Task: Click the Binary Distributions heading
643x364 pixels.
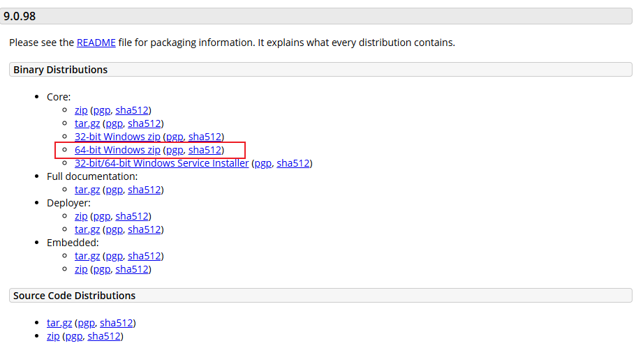Action: coord(60,70)
